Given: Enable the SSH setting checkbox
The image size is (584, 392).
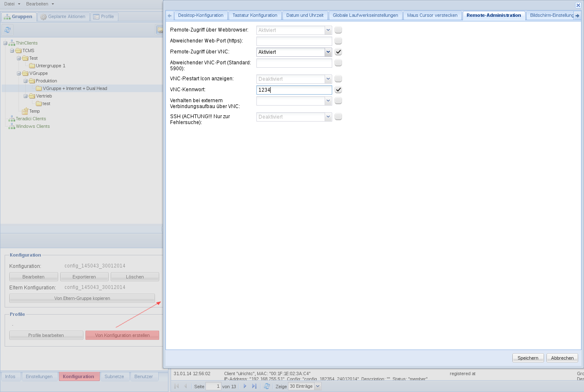Looking at the screenshot, I should click(338, 117).
